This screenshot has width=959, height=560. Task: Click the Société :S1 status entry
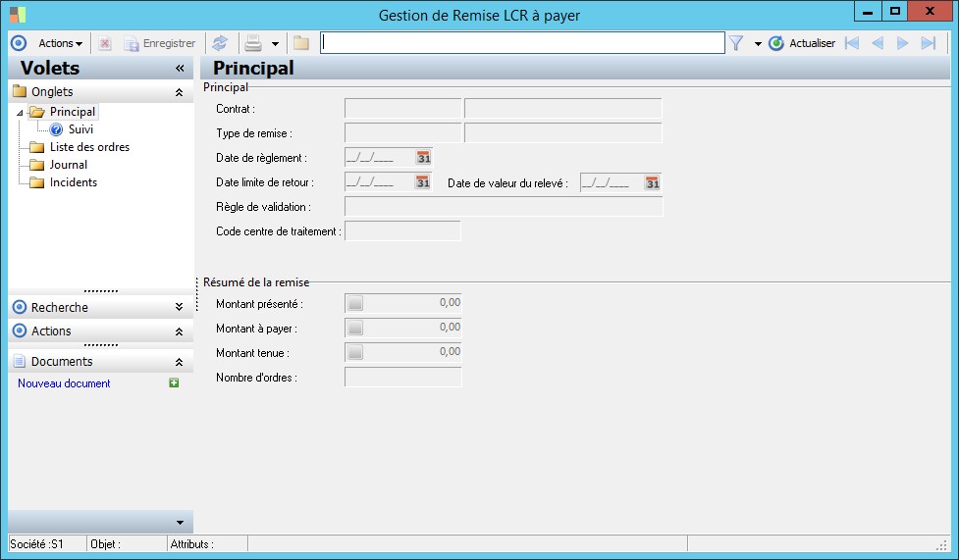click(x=36, y=544)
